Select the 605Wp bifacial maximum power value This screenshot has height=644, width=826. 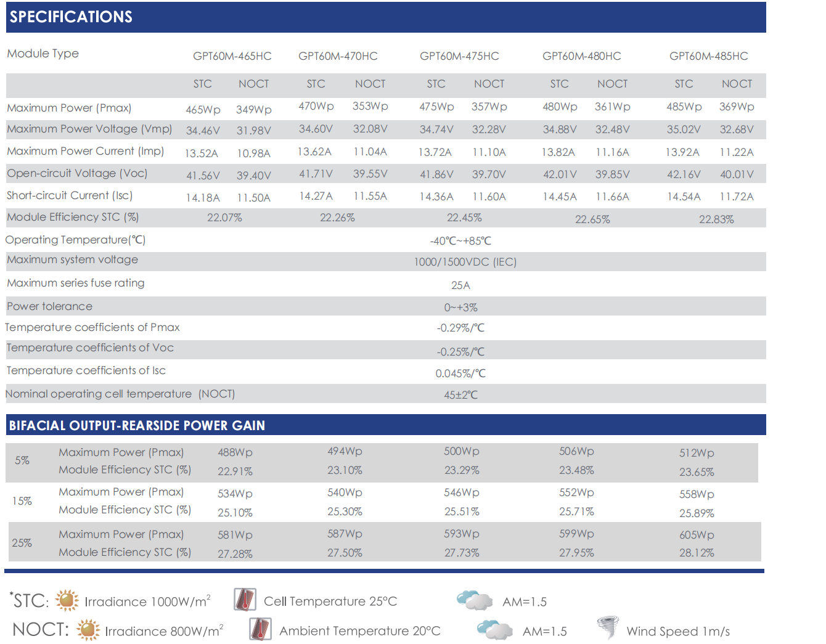tap(697, 535)
